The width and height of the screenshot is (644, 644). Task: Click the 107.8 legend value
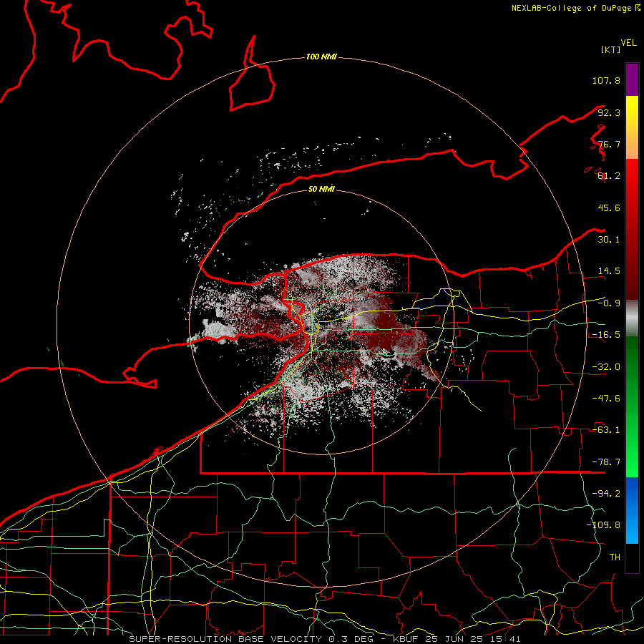tap(606, 80)
